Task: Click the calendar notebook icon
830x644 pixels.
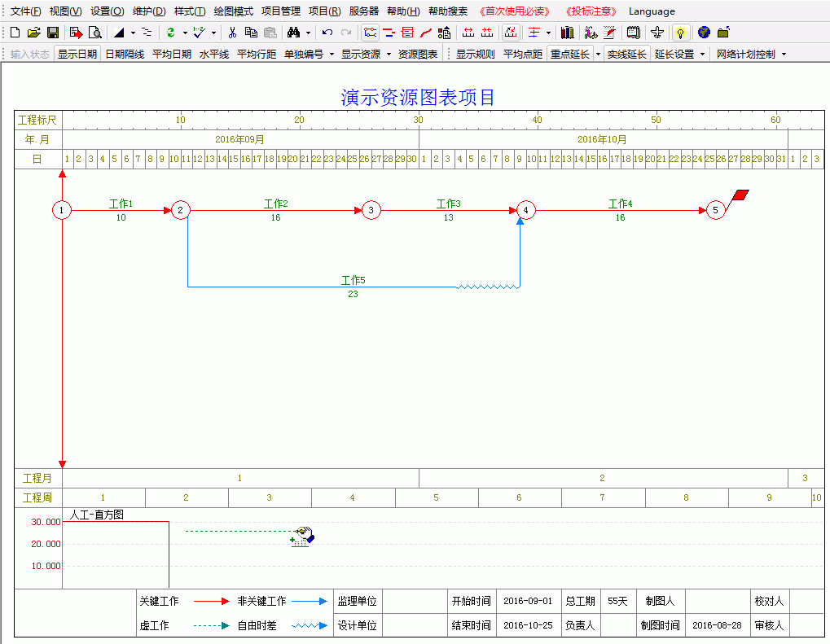Action: tap(633, 33)
